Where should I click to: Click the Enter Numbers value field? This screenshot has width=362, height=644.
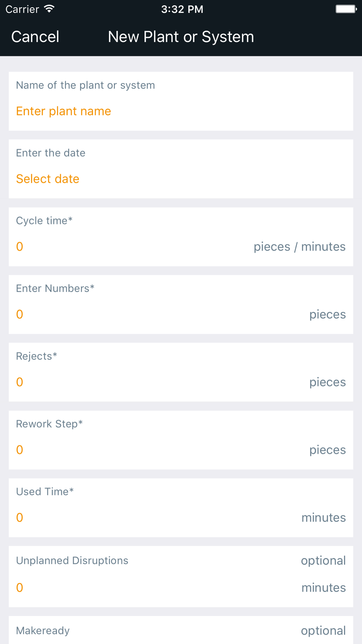pos(20,314)
